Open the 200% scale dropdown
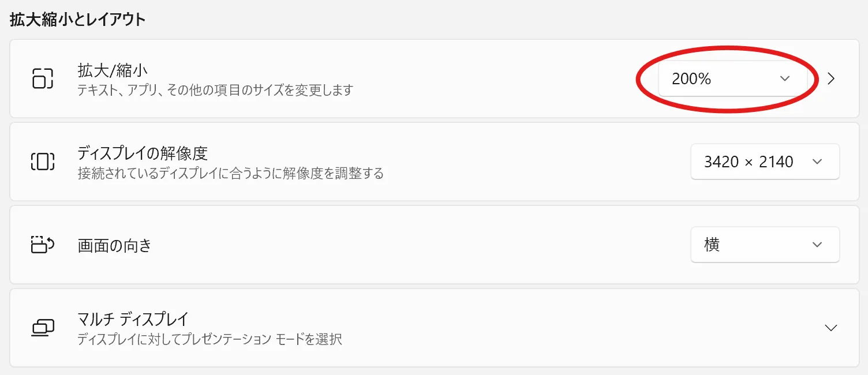Screen dimensions: 868x375 tap(732, 79)
